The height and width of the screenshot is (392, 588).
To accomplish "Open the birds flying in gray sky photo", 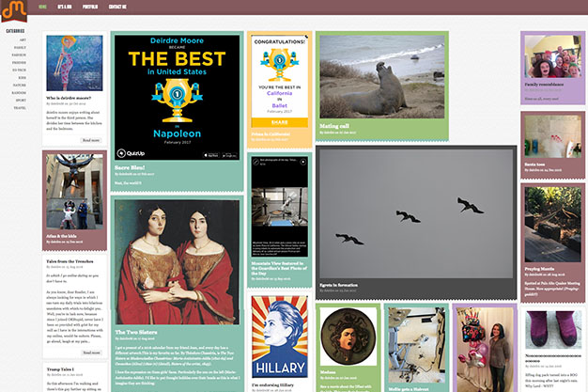I will click(x=416, y=213).
